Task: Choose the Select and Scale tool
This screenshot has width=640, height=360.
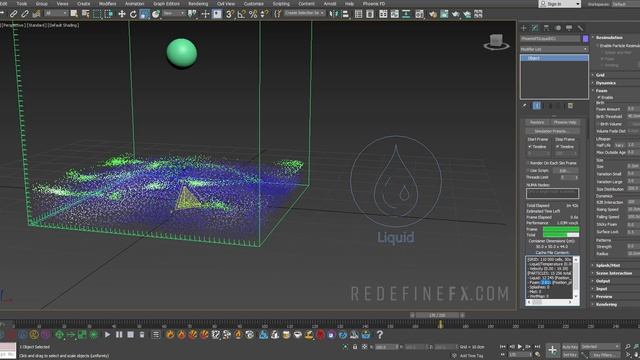Action: (144, 14)
